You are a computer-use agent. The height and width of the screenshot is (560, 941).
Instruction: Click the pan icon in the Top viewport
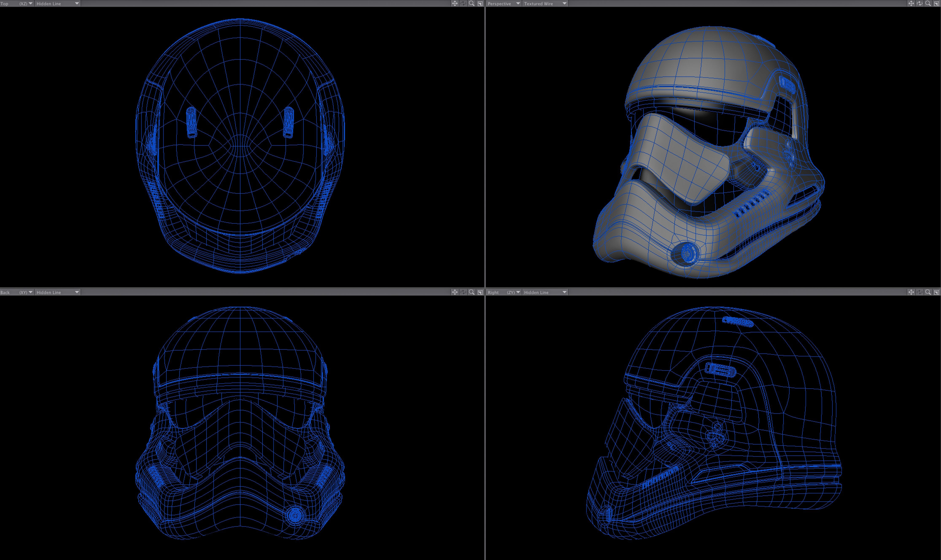(x=455, y=3)
